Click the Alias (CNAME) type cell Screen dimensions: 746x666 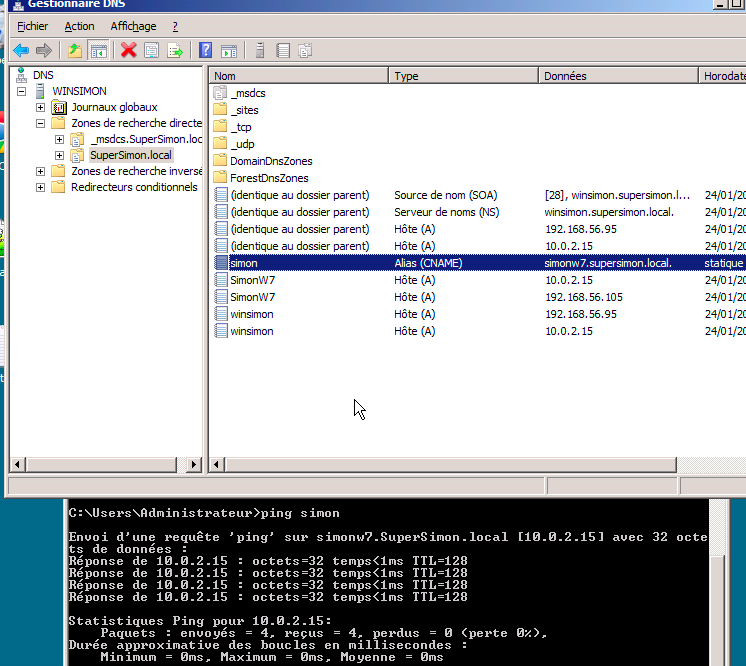428,263
